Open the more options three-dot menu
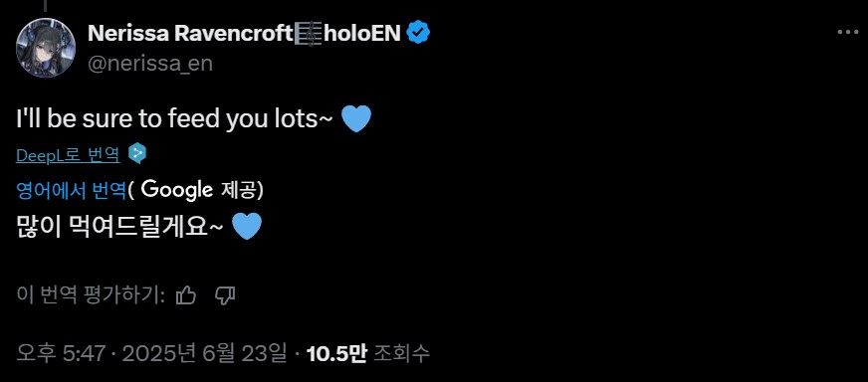The height and width of the screenshot is (382, 868). [847, 33]
